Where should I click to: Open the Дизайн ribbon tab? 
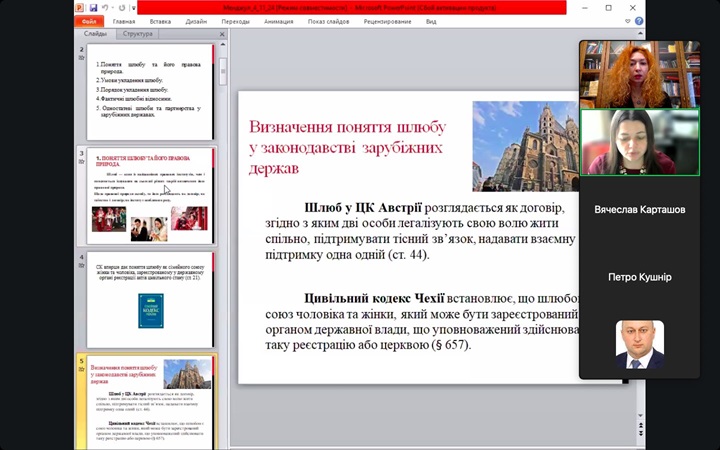[196, 21]
